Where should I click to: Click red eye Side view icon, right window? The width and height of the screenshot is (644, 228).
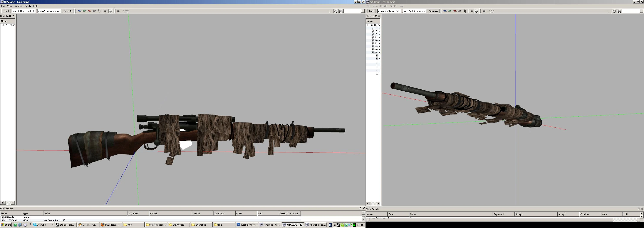pyautogui.click(x=455, y=11)
